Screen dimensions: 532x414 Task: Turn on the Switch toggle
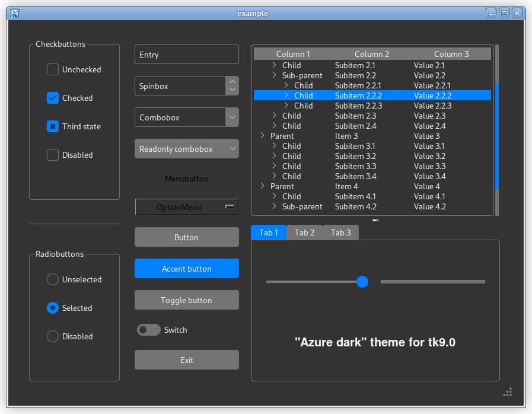coord(149,330)
